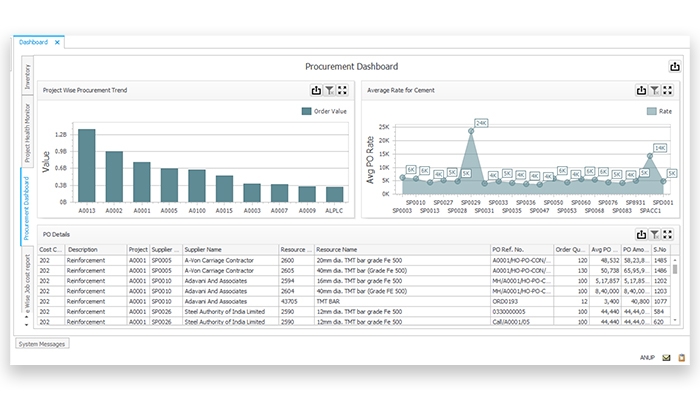Click the S.No 1485 cell
The width and height of the screenshot is (700, 400).
pyautogui.click(x=660, y=260)
